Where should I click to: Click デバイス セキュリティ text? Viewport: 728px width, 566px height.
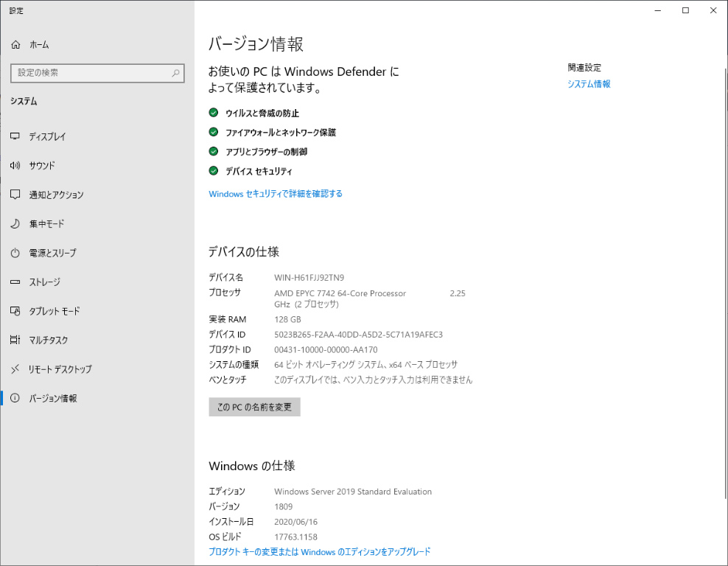(259, 171)
